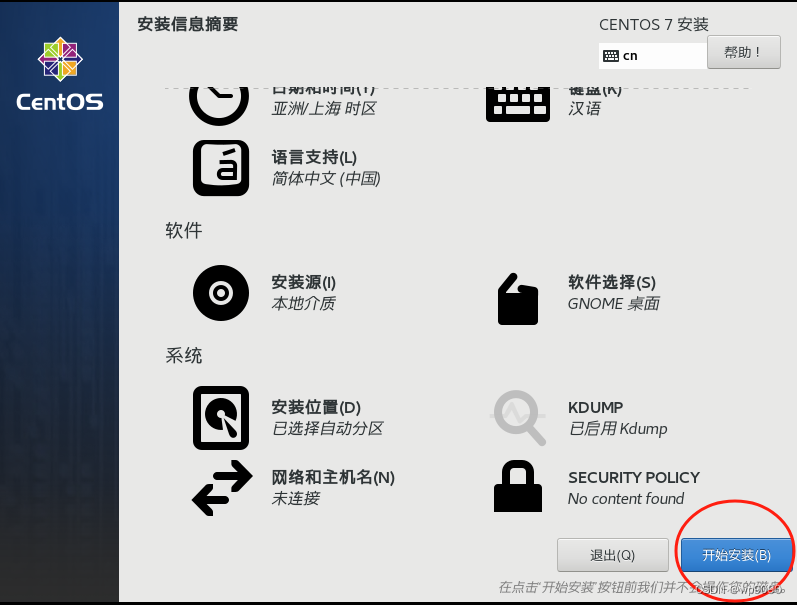Click the installation source disc icon

221,293
